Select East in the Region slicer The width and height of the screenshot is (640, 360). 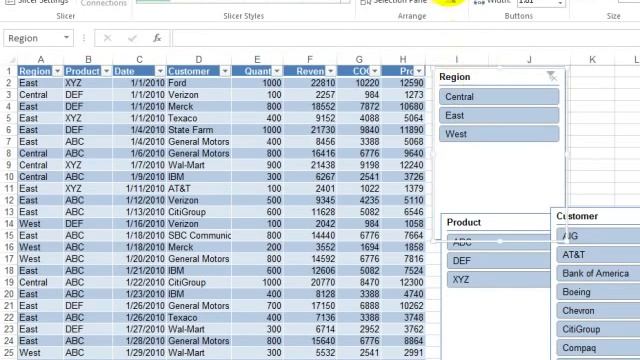pyautogui.click(x=499, y=116)
